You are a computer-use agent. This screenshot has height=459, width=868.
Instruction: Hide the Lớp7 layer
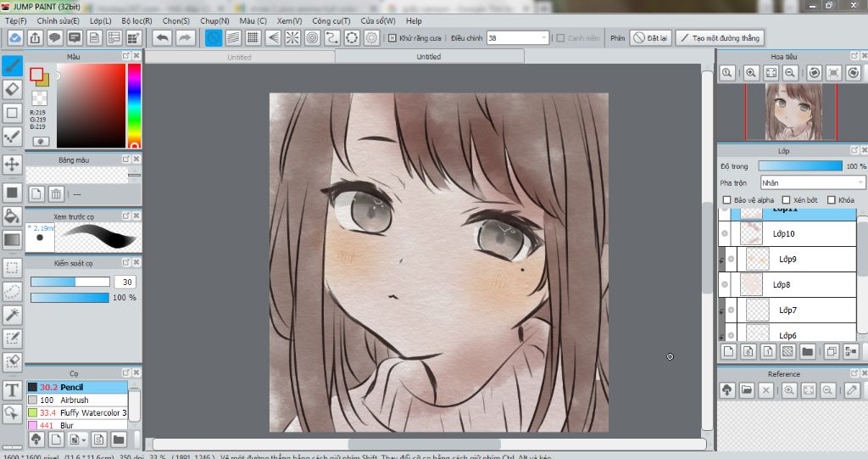[732, 311]
